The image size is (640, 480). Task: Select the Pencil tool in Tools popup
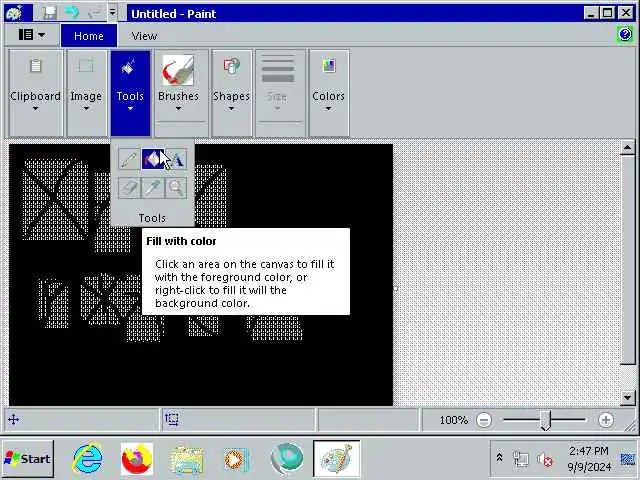pos(129,159)
